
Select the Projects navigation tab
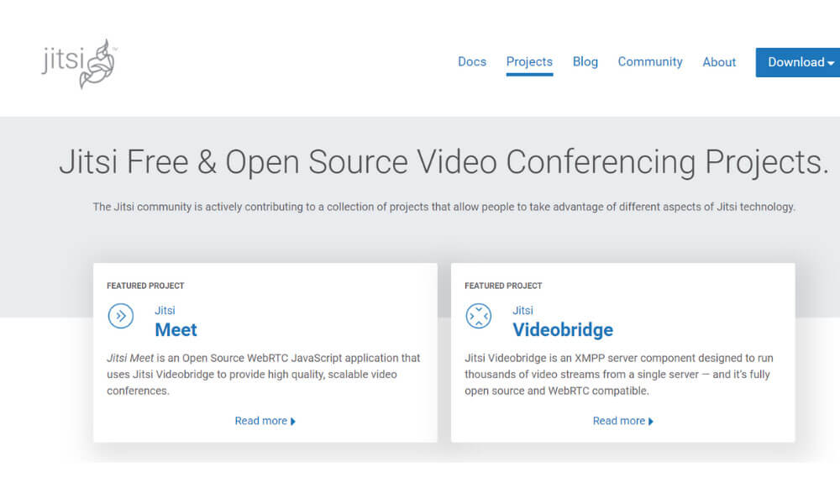click(529, 62)
